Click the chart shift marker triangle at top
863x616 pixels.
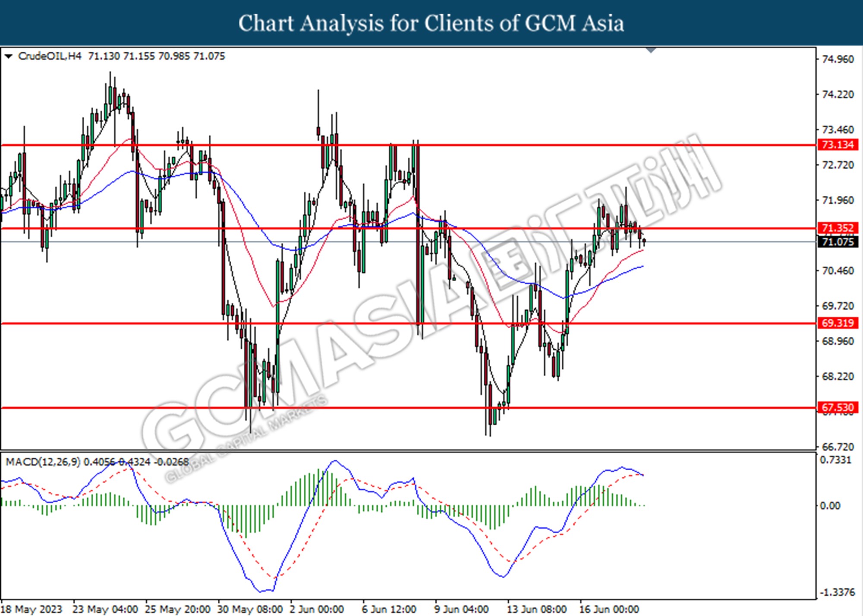651,50
